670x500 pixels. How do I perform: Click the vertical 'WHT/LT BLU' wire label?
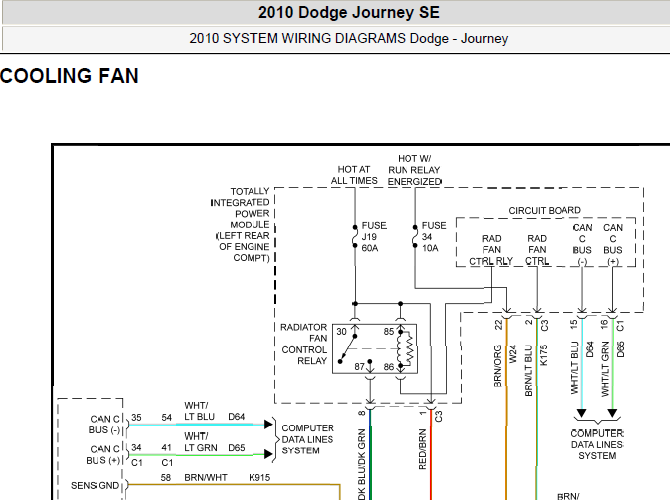574,368
